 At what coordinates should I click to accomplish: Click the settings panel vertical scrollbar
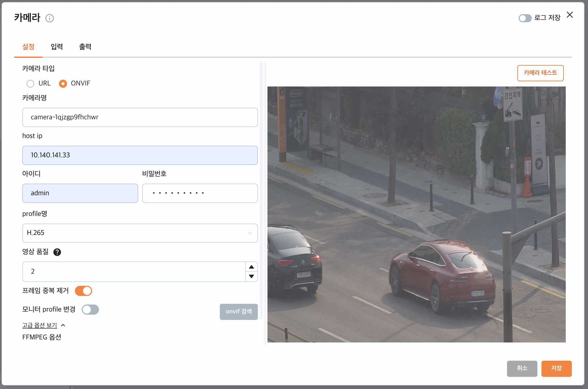click(261, 190)
